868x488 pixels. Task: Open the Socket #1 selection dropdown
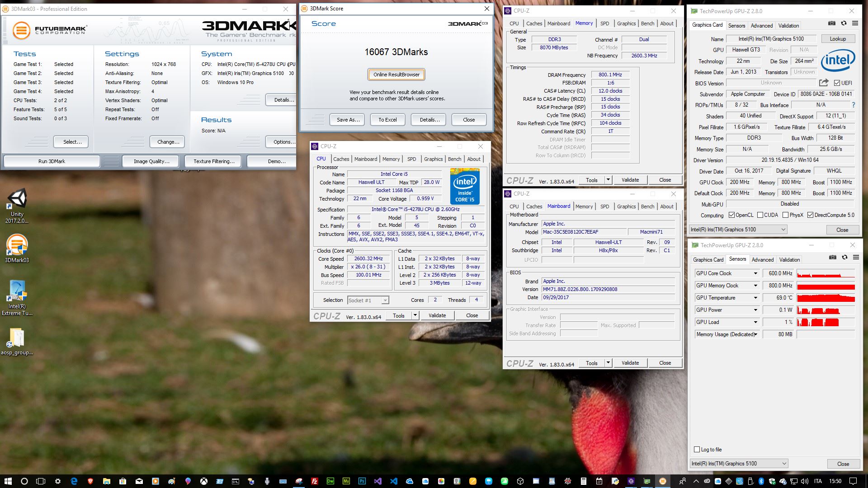pos(368,300)
